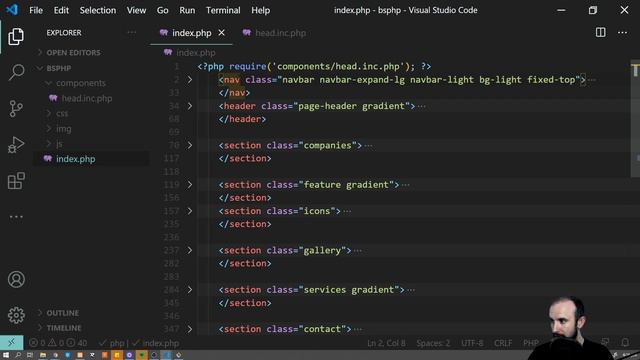Screen dimensions: 640x360
Task: Click the VS Code logo icon in title bar
Action: [x=12, y=10]
